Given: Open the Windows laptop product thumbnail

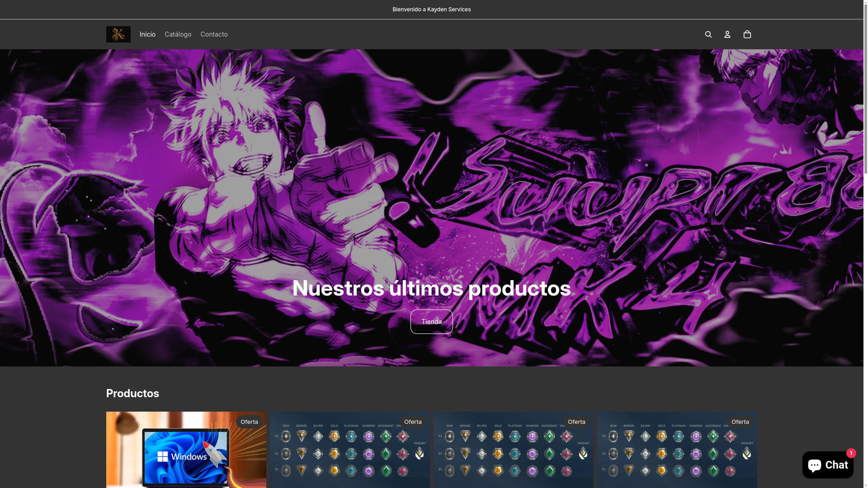Looking at the screenshot, I should [186, 450].
